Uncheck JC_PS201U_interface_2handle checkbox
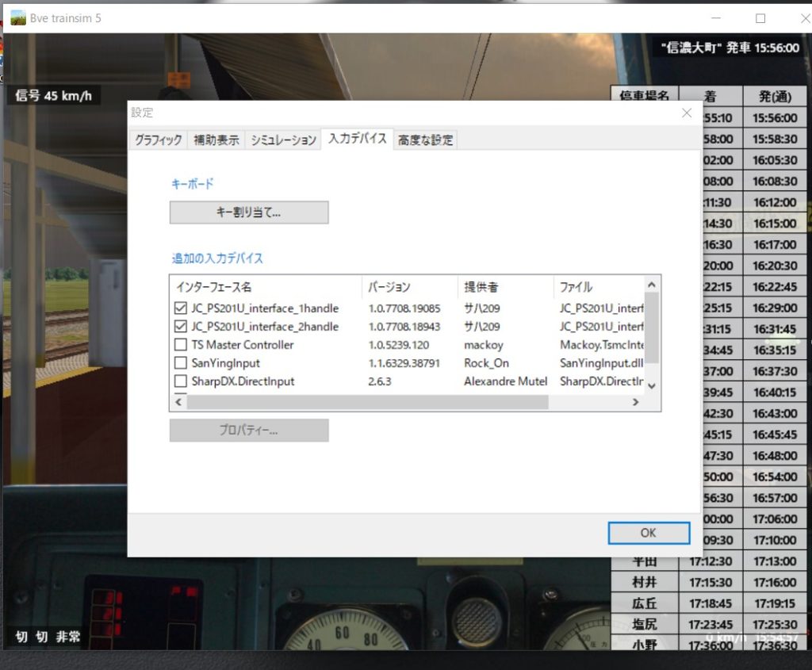The width and height of the screenshot is (812, 670). tap(180, 327)
